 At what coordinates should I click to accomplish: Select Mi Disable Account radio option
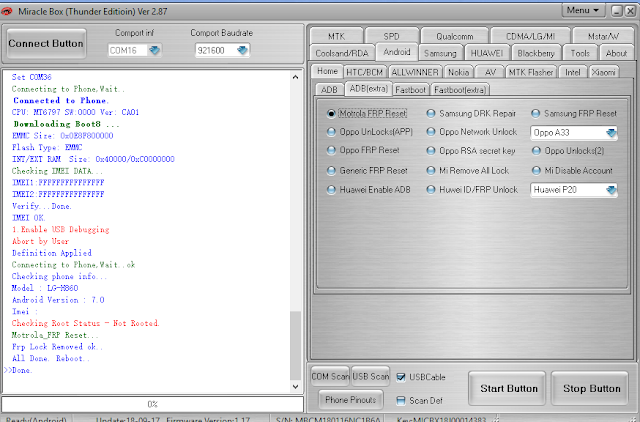click(x=536, y=171)
